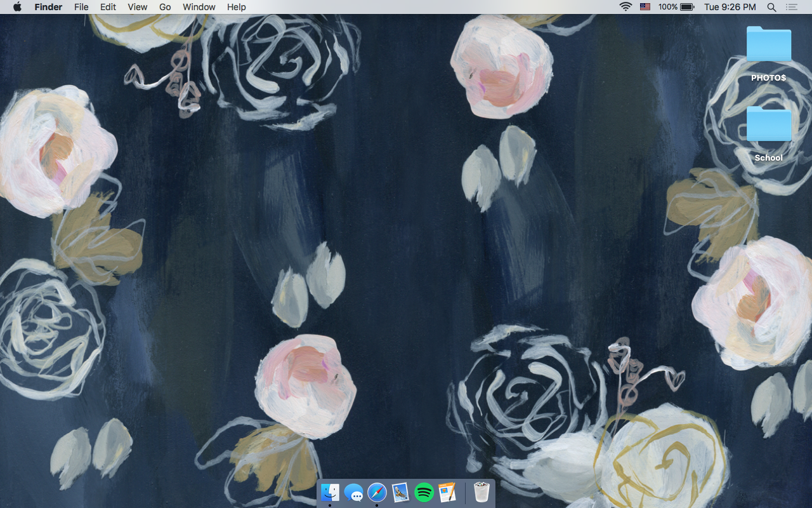Open the Mail app
This screenshot has height=508, width=812.
(401, 492)
